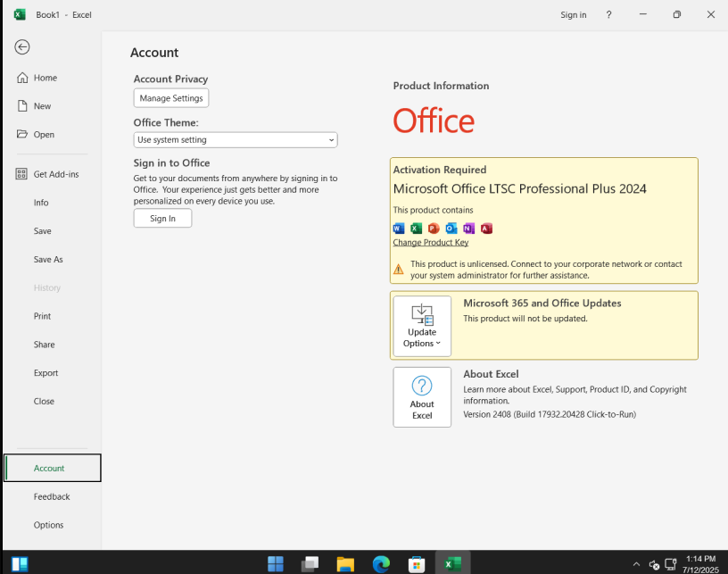Select Share in the sidebar
Image resolution: width=728 pixels, height=574 pixels.
[52, 344]
